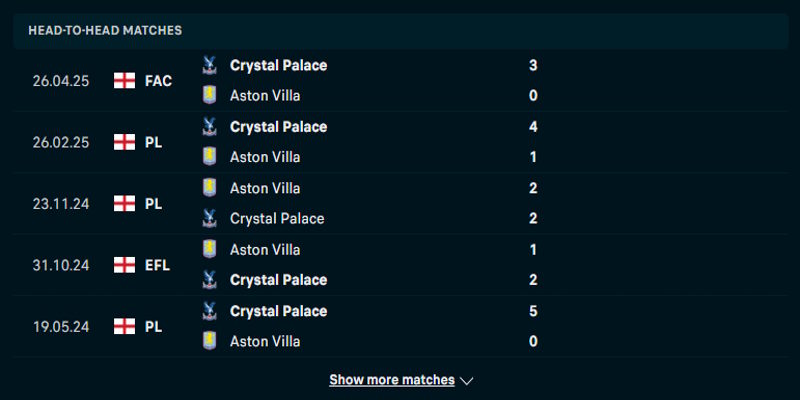Open the FAC competition label

tap(158, 81)
